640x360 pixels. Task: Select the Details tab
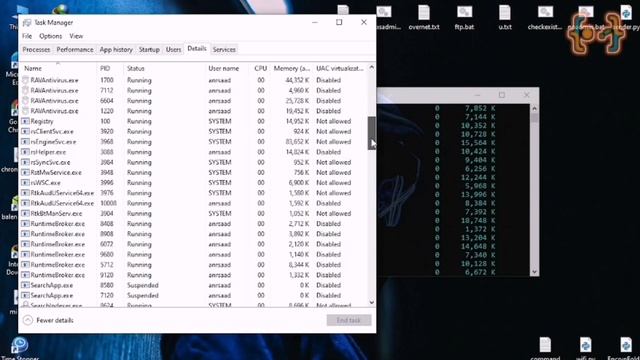coord(197,49)
